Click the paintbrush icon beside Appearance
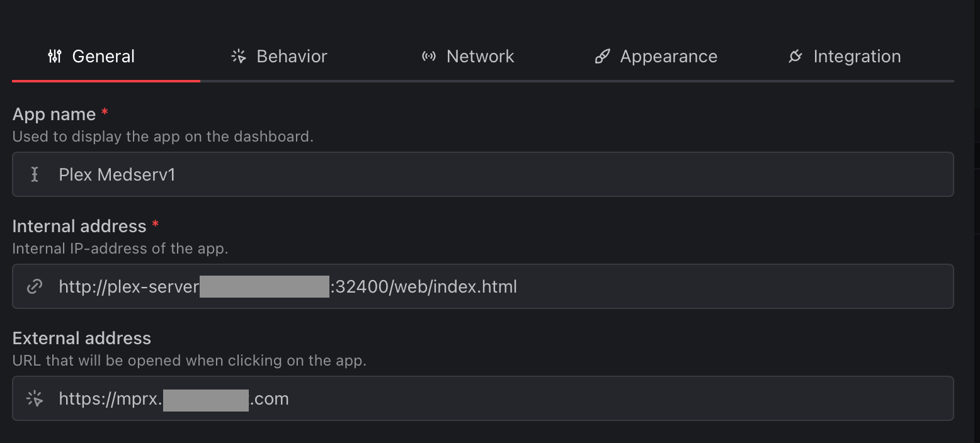Screen dimensions: 980x443 [602, 56]
